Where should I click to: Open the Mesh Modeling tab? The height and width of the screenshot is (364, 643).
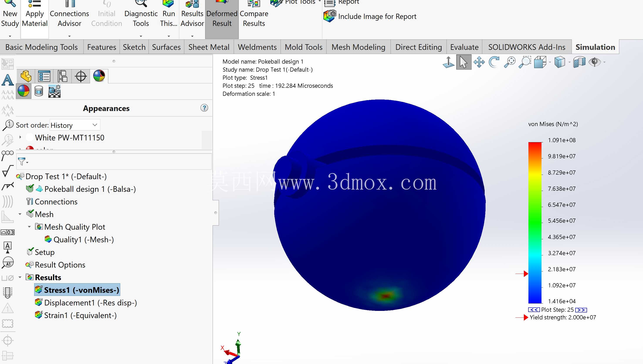tap(358, 47)
